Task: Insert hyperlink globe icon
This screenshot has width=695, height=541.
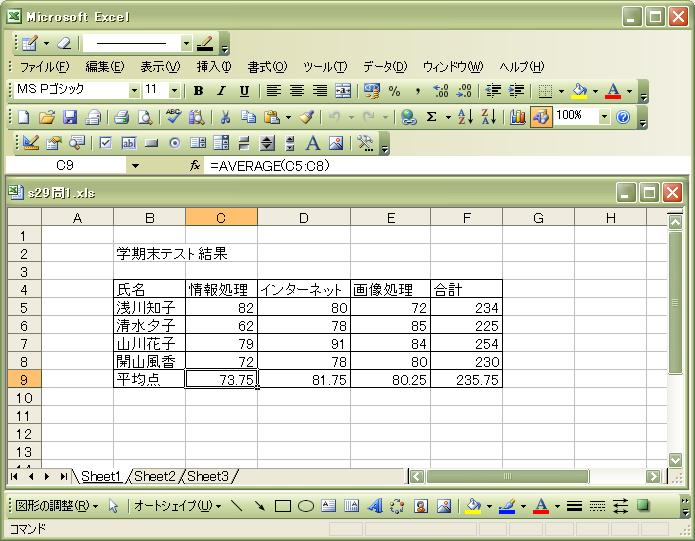Action: point(408,117)
